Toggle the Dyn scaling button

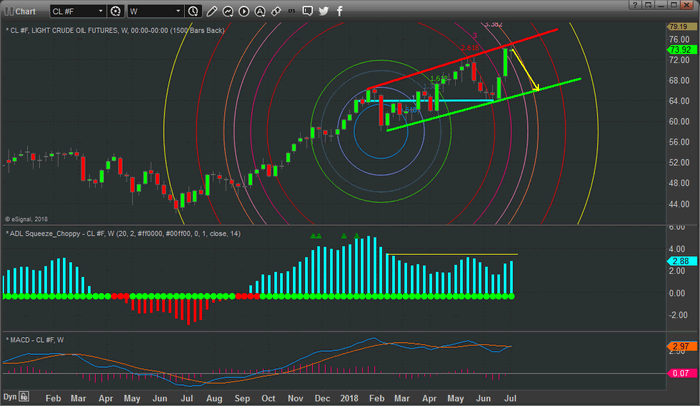[10, 397]
